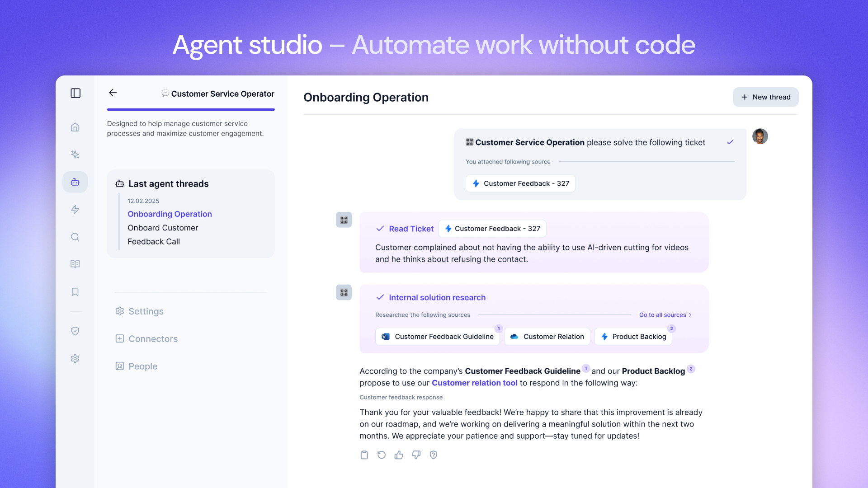Image resolution: width=868 pixels, height=488 pixels.
Task: Open the lightning bolt actions icon
Action: 75,209
